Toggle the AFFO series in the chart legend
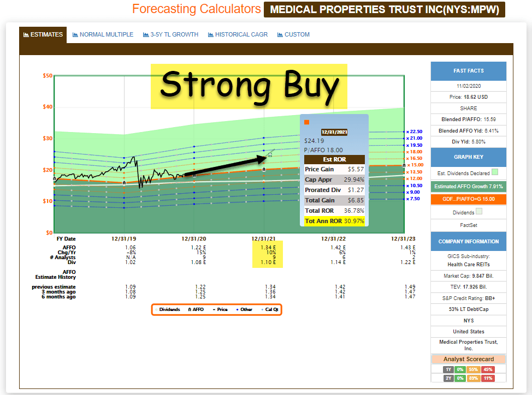 point(196,310)
